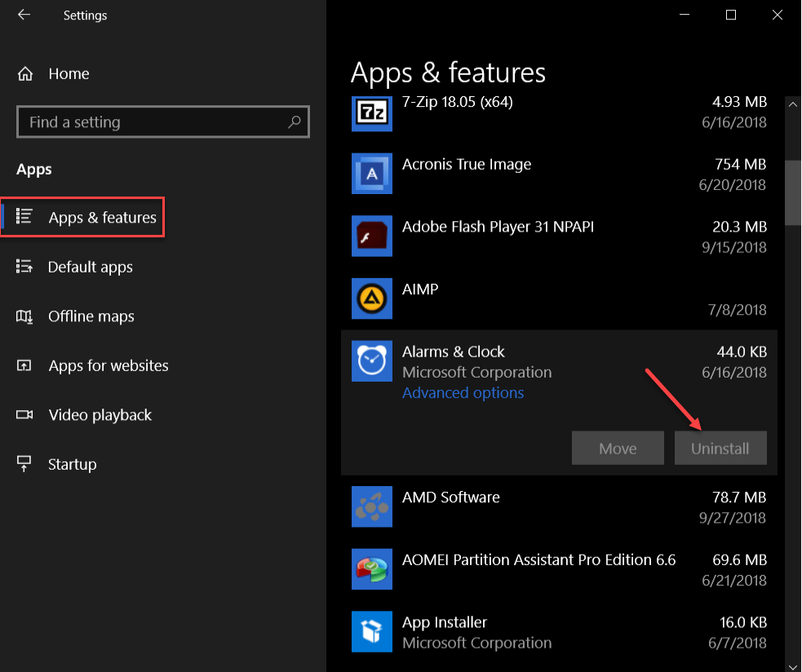Screen dimensions: 802x672
Task: Click scrollbar up arrow in app list
Action: point(793,104)
